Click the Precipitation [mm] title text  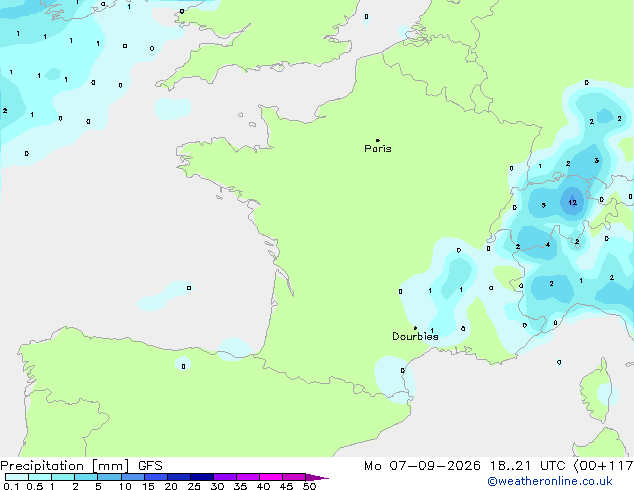[x=65, y=466]
